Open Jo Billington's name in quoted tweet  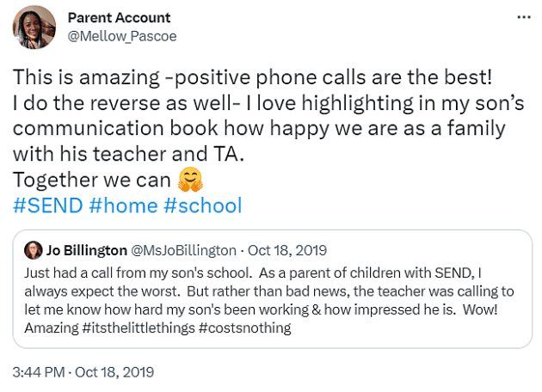tap(84, 250)
